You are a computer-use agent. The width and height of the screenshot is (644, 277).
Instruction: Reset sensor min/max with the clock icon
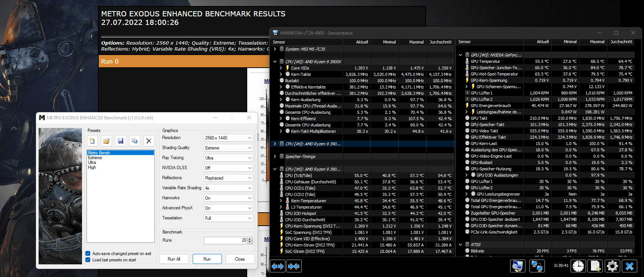click(578, 266)
